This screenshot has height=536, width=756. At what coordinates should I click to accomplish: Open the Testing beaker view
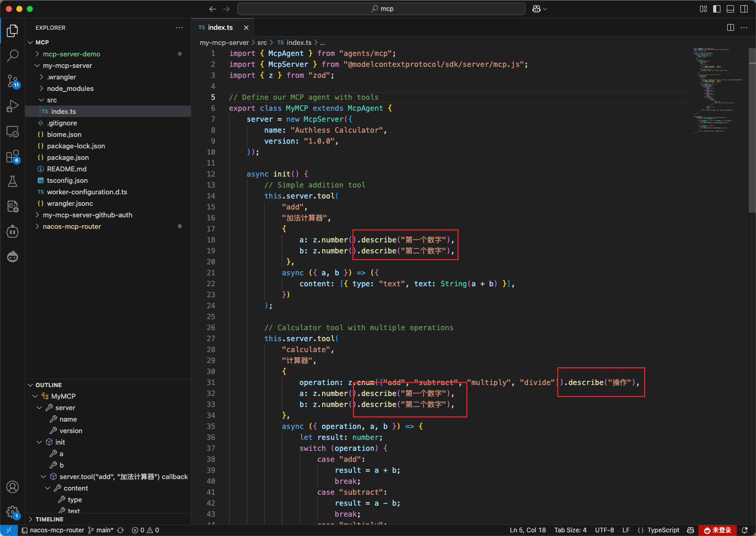(13, 181)
